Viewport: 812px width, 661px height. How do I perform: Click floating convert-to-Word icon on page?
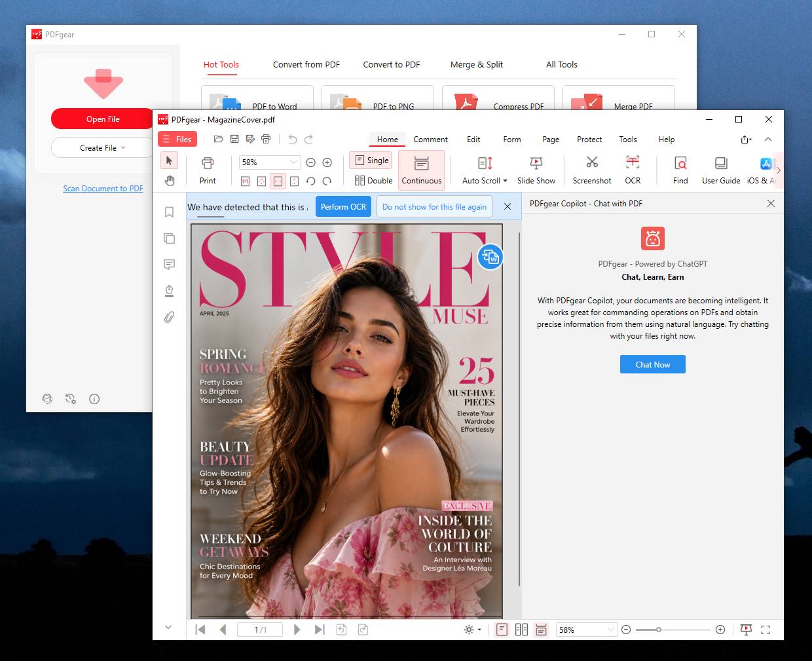[x=490, y=257]
